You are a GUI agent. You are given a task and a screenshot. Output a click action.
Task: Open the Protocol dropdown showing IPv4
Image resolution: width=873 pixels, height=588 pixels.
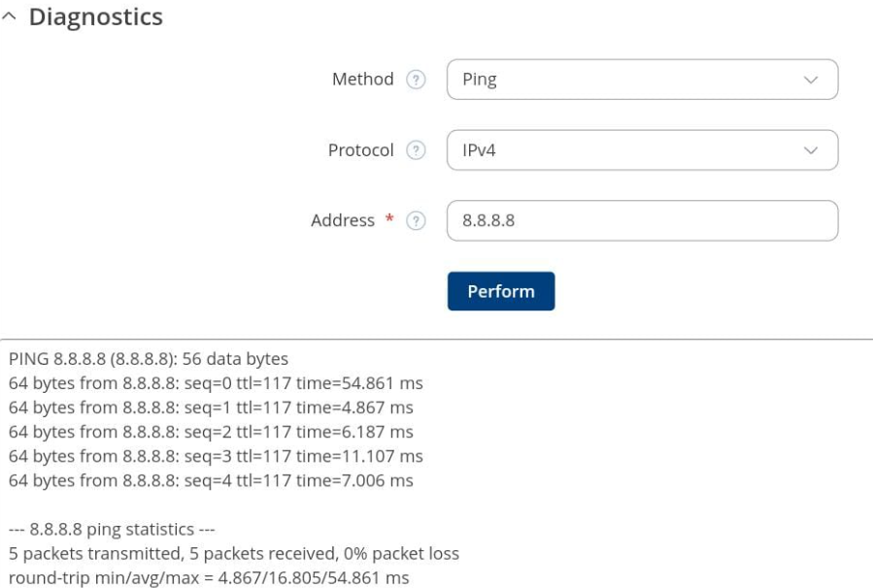click(641, 150)
